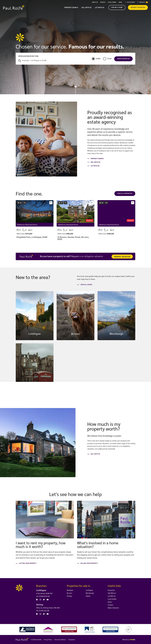Open video icon on Kingsfield Farm card

[25, 203]
